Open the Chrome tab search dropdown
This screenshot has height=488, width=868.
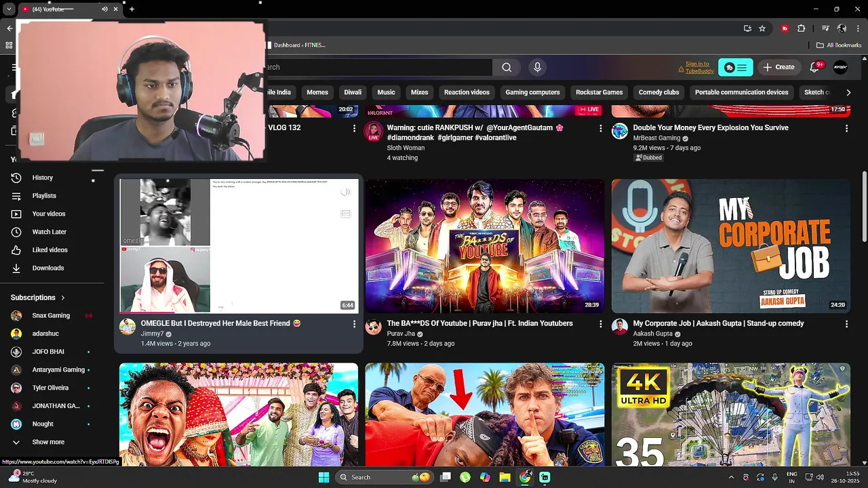point(9,9)
